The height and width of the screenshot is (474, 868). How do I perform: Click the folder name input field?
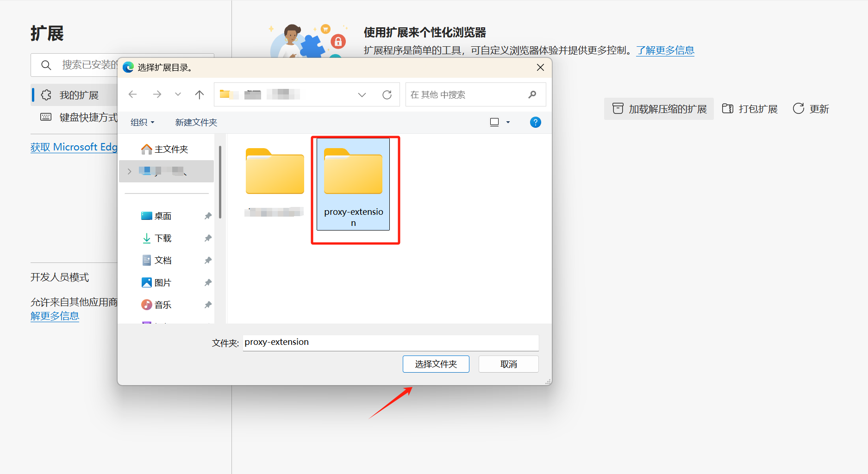pos(390,343)
